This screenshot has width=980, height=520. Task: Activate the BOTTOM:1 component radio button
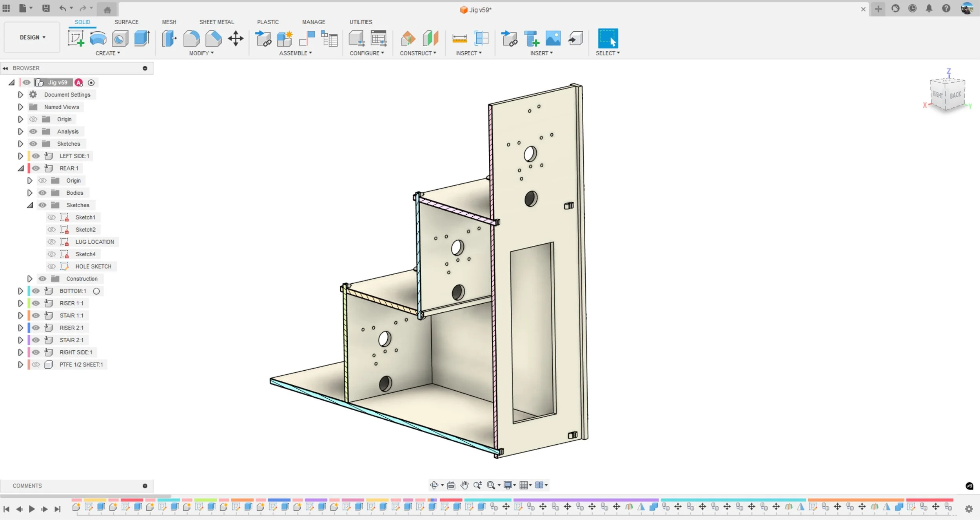(96, 291)
